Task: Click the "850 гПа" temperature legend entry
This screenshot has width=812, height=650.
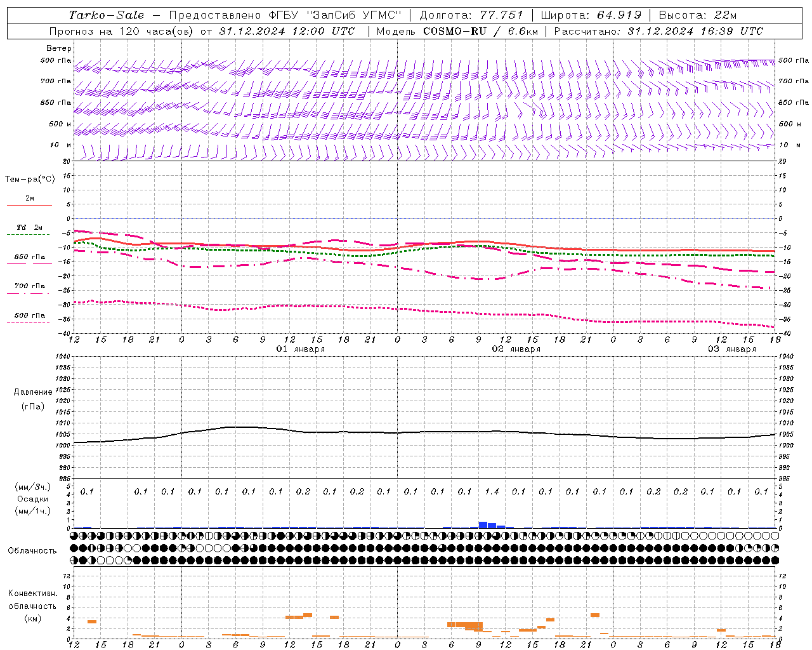Action: [30, 257]
